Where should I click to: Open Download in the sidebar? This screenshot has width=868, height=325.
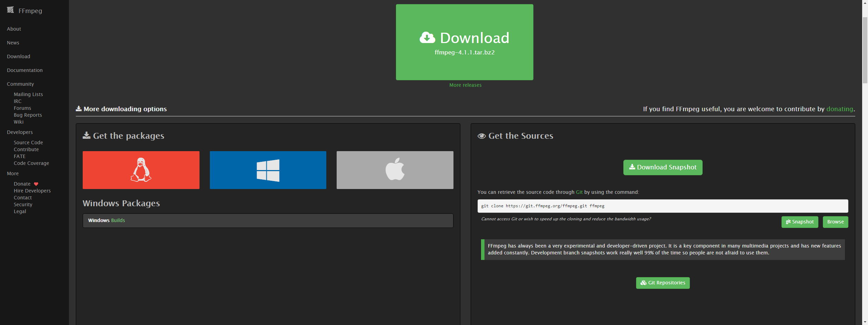pos(19,56)
